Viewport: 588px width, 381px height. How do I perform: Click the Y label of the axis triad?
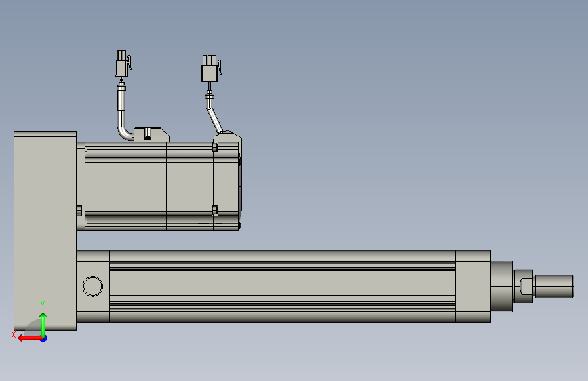point(43,305)
